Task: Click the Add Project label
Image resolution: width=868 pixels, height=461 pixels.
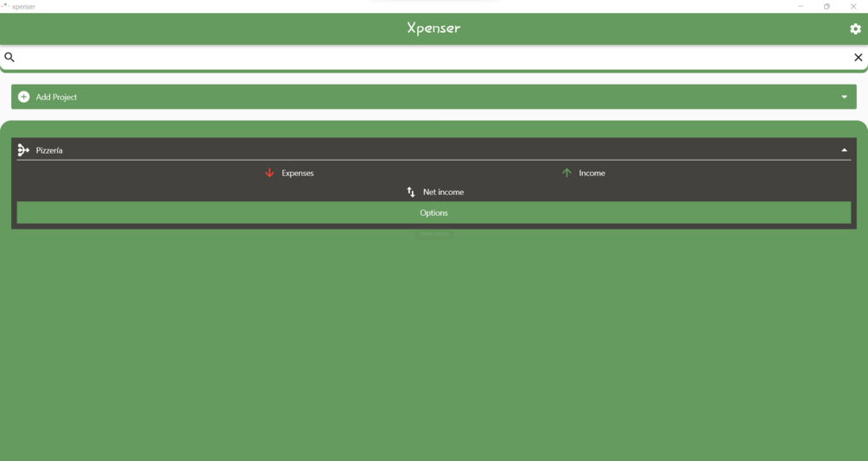Action: 56,97
